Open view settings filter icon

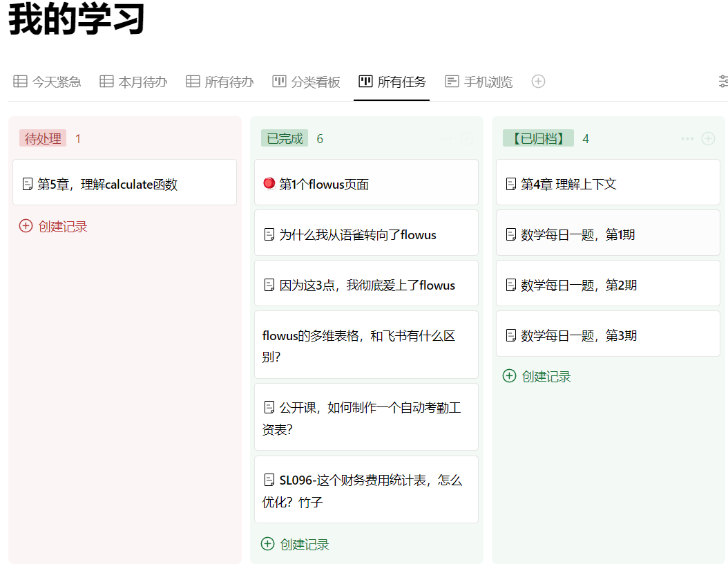(723, 82)
